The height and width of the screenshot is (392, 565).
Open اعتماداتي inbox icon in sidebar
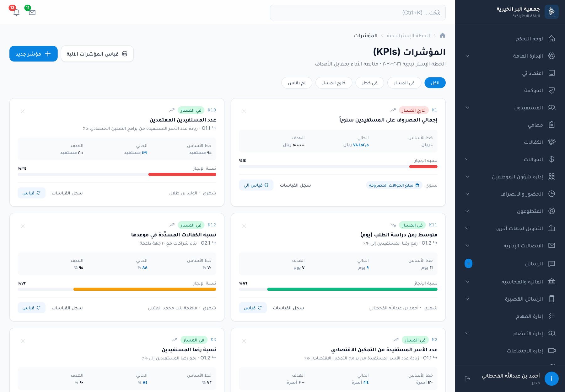click(552, 73)
